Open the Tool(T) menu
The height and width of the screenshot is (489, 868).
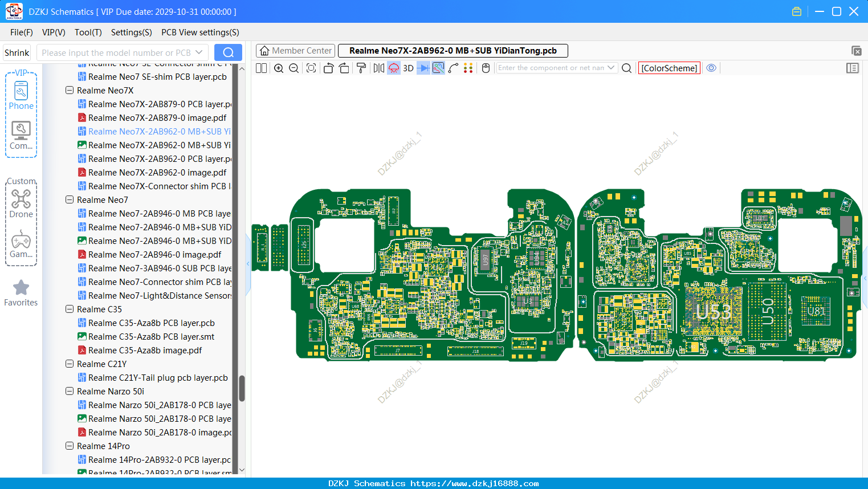pyautogui.click(x=88, y=32)
